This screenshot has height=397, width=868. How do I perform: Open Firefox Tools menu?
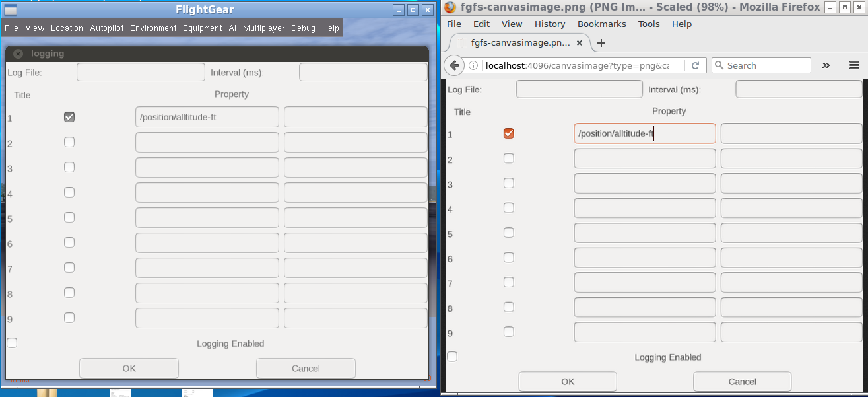point(649,24)
